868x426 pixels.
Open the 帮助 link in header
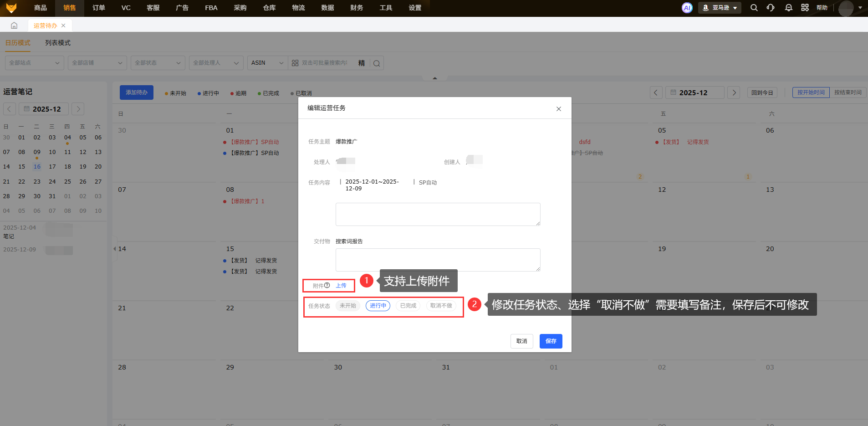tap(822, 8)
